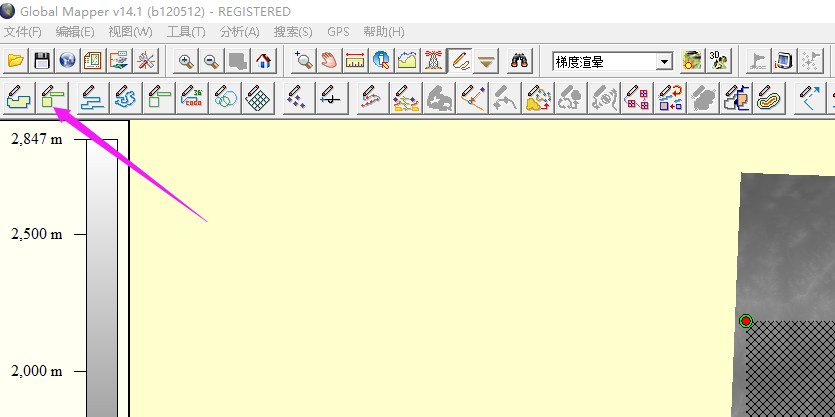This screenshot has width=835, height=417.
Task: Toggle the Digitizer pencil tool
Action: [459, 61]
